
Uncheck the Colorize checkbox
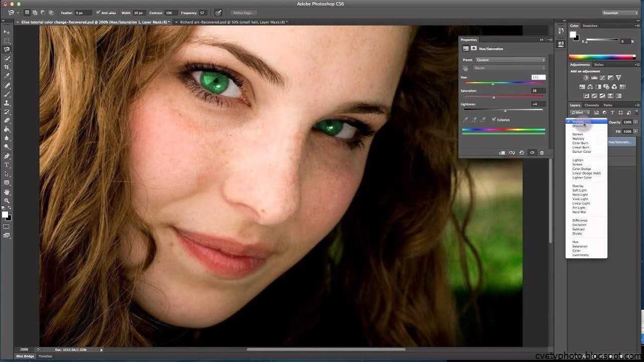494,120
